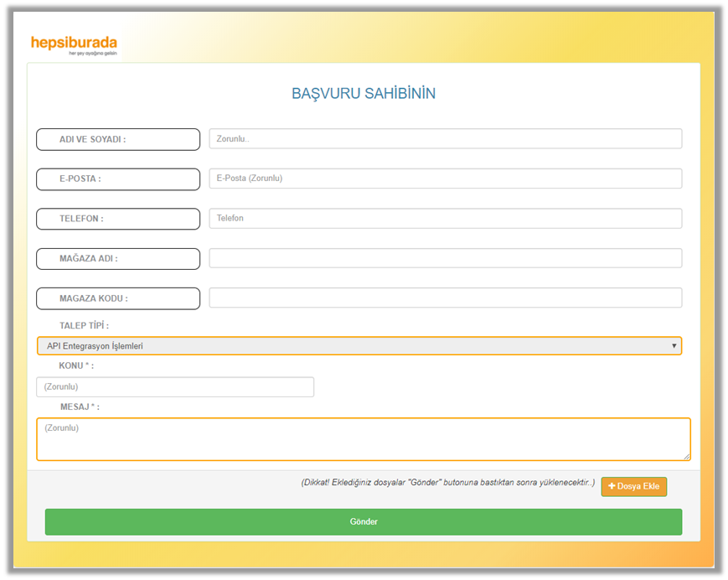Click the Dikkat file upload warning text
This screenshot has height=580, width=728.
point(447,483)
